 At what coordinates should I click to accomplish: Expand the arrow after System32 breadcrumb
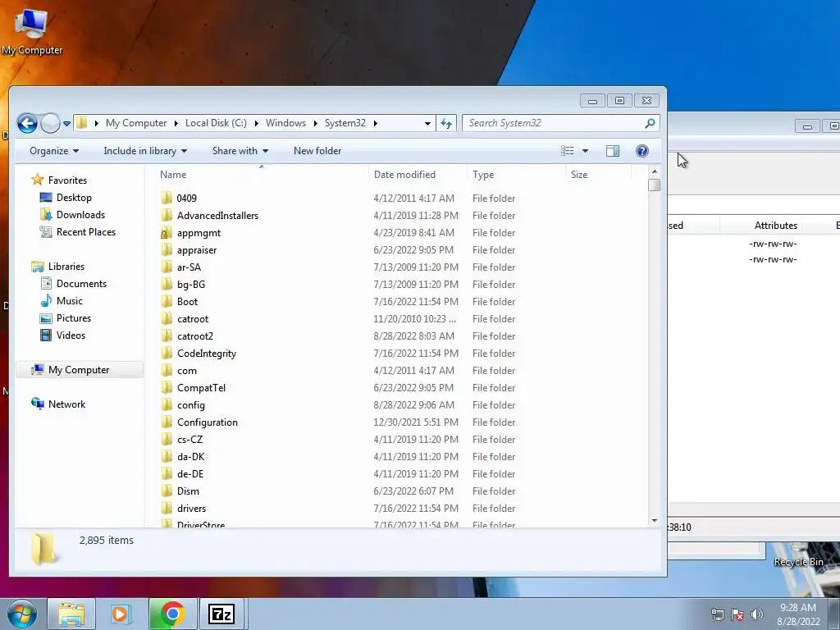pos(375,123)
